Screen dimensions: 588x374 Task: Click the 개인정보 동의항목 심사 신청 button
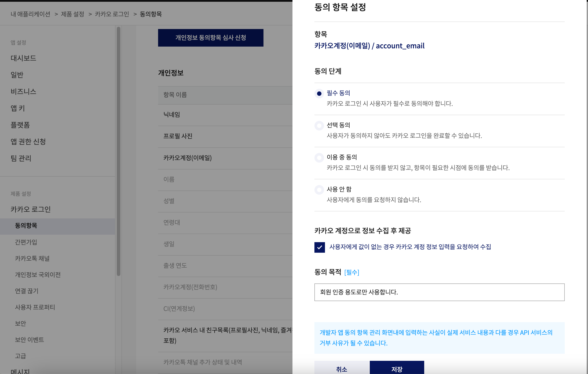coord(211,38)
